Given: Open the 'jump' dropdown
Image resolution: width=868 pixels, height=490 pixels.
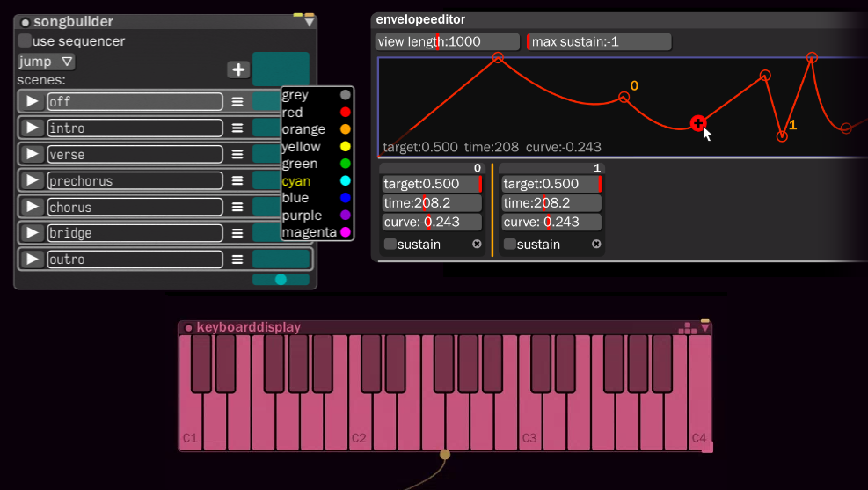Looking at the screenshot, I should click(x=46, y=62).
